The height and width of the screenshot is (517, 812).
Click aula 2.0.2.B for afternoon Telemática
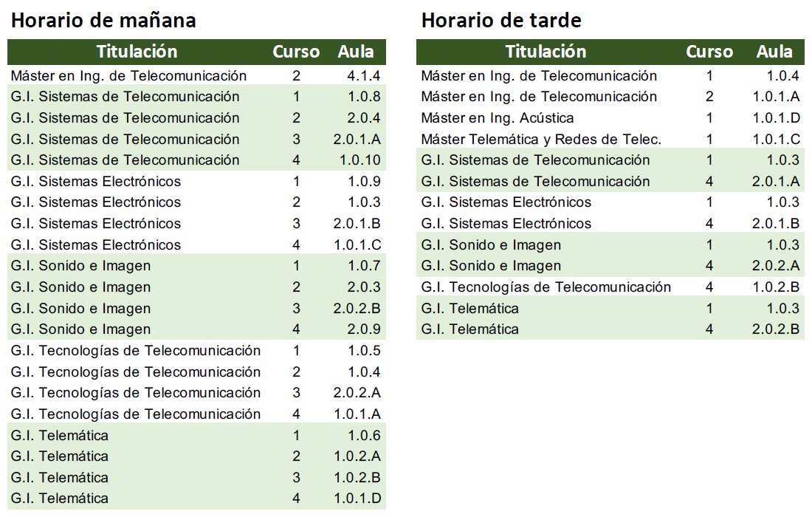coord(776,329)
